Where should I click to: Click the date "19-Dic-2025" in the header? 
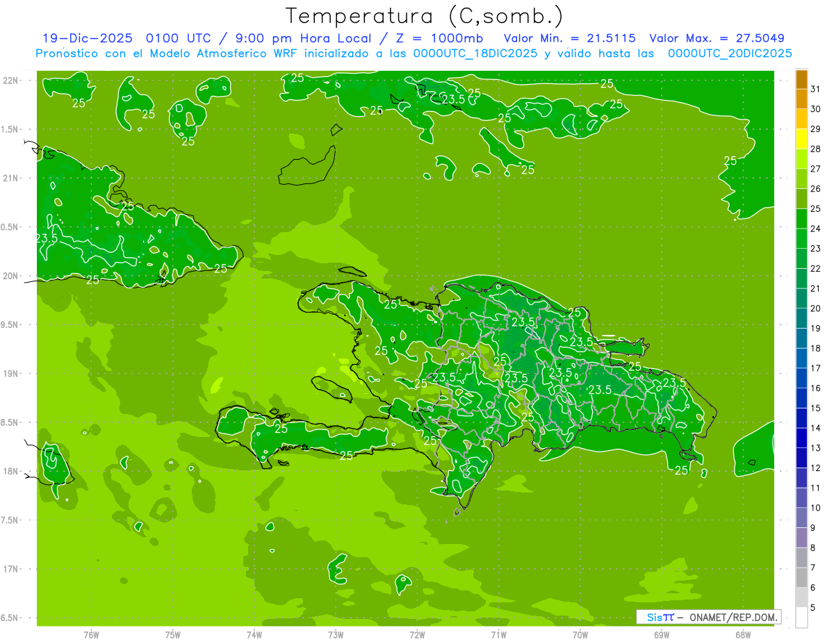87,38
